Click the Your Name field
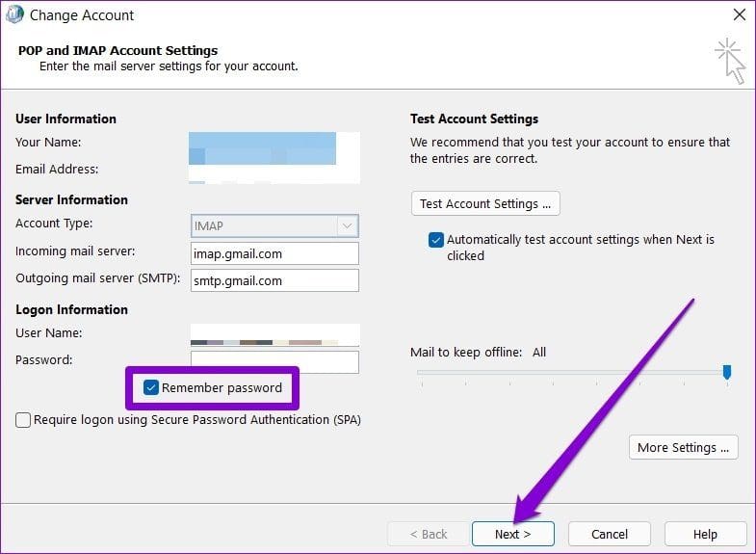 274,144
